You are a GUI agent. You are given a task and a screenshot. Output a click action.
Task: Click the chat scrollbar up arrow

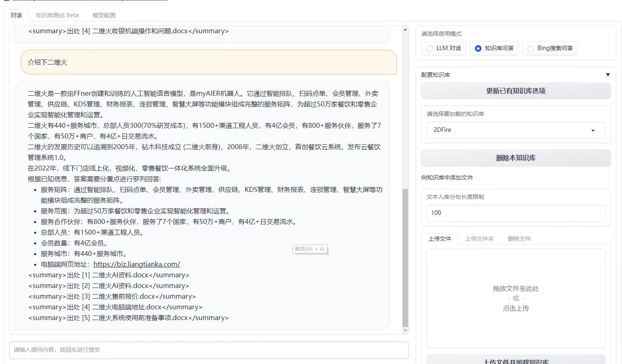(x=405, y=30)
